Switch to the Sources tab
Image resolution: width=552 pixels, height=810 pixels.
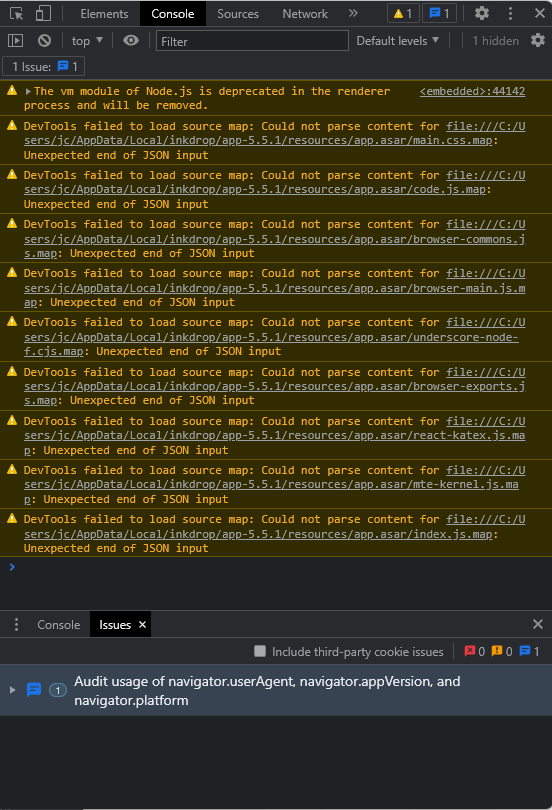238,14
